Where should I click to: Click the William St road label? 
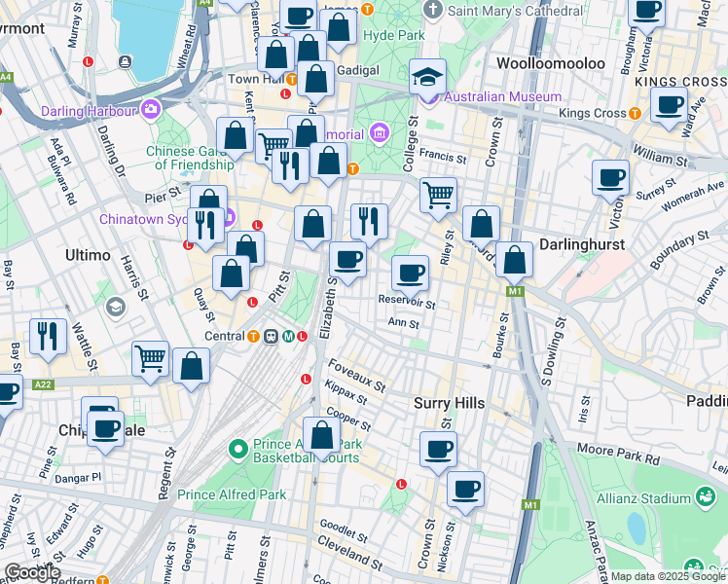(x=660, y=156)
